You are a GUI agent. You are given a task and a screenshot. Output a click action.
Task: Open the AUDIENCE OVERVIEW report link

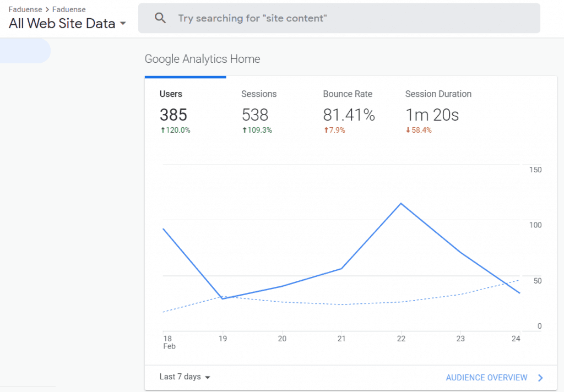click(486, 378)
